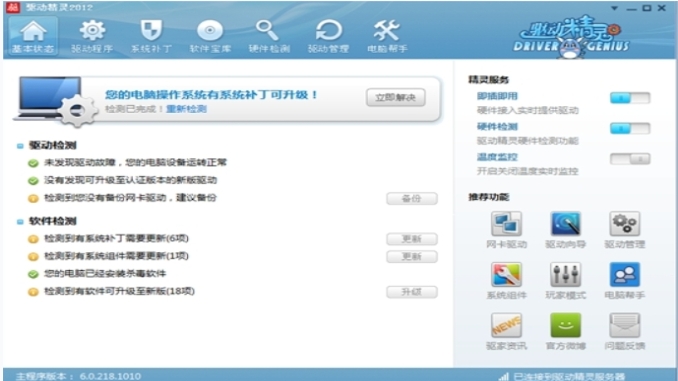Open the 问题反馈 envelope icon
The height and width of the screenshot is (381, 678).
(x=625, y=325)
